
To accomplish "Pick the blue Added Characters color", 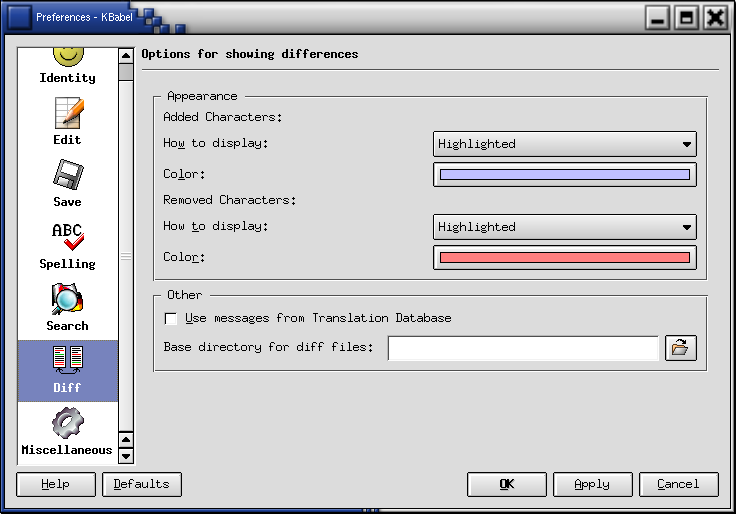I will click(x=564, y=175).
